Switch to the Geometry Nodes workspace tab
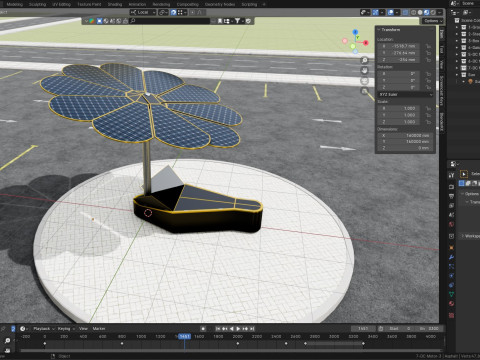Viewport: 480px width, 360px height. pos(220,4)
